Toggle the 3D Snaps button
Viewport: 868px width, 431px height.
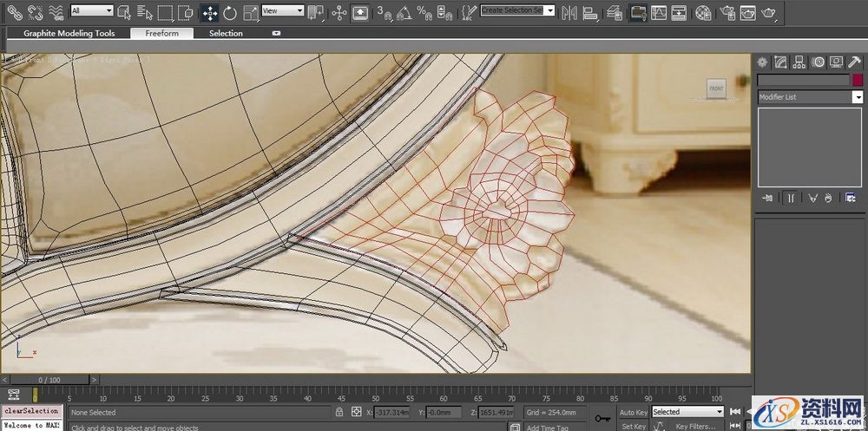coord(383,12)
